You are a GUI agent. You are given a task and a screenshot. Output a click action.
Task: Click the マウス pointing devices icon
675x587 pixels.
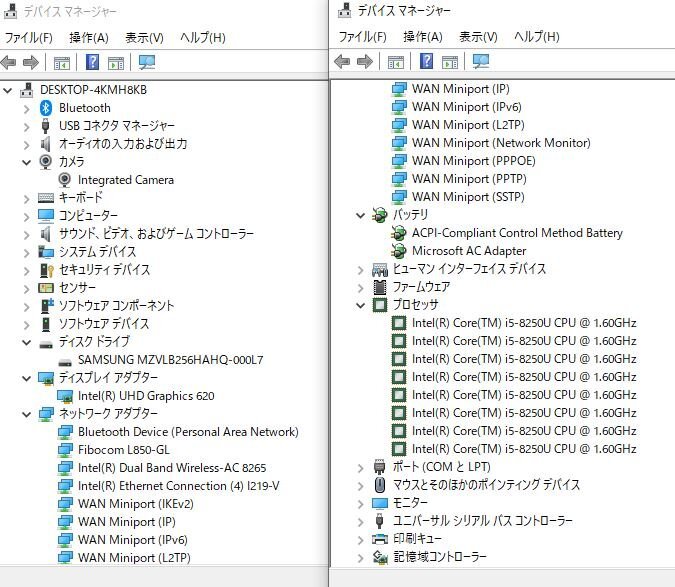[x=380, y=485]
